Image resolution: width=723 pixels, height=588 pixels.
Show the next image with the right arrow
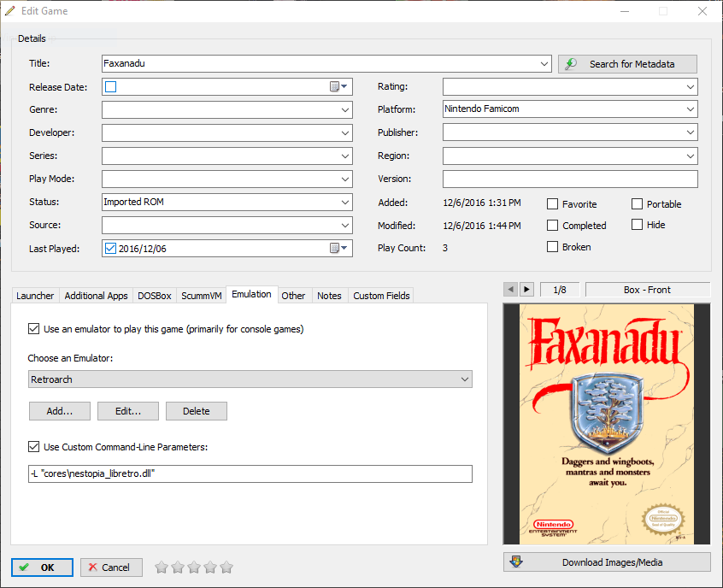(526, 290)
